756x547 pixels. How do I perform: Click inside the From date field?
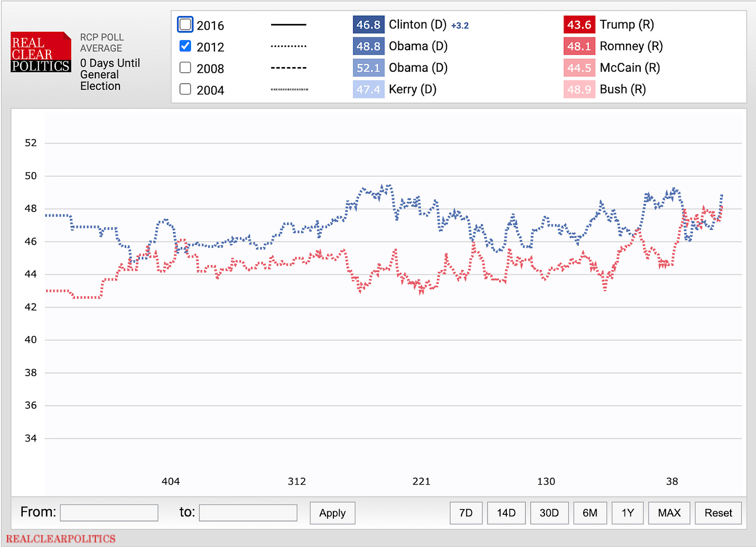pos(109,513)
